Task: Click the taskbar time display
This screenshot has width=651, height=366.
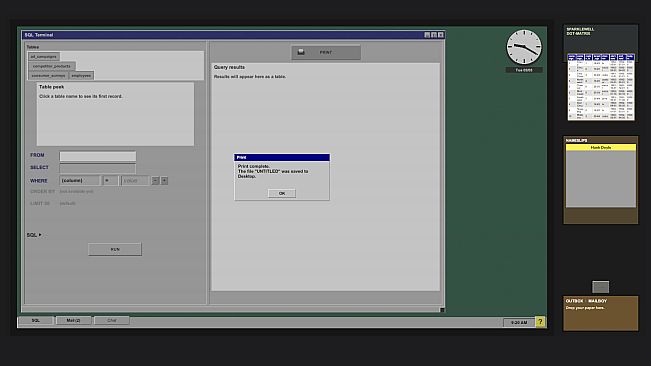Action: (x=519, y=322)
